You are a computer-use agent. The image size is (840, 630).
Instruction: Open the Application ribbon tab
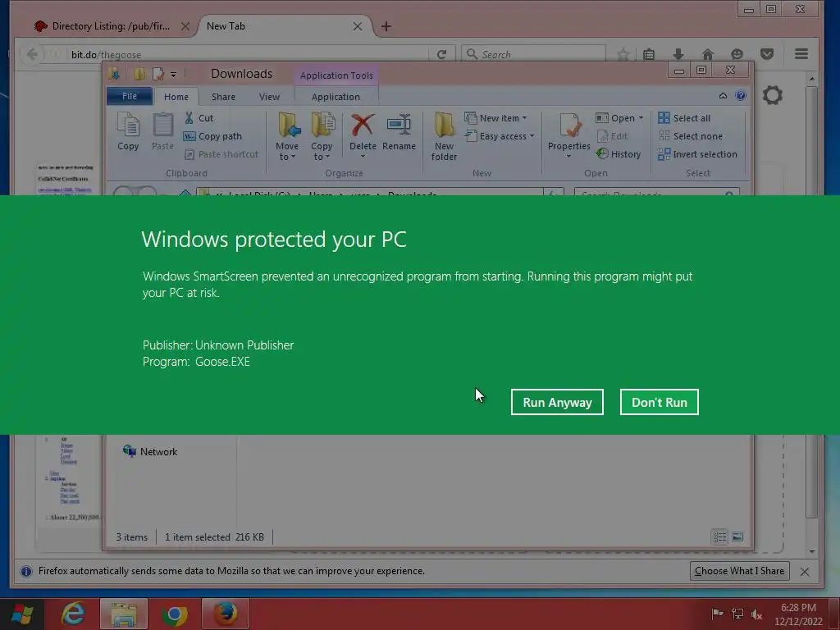pos(336,97)
